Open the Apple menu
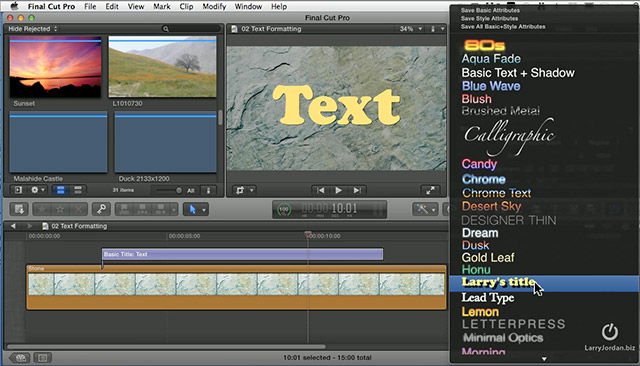The image size is (640, 366). 14,6
